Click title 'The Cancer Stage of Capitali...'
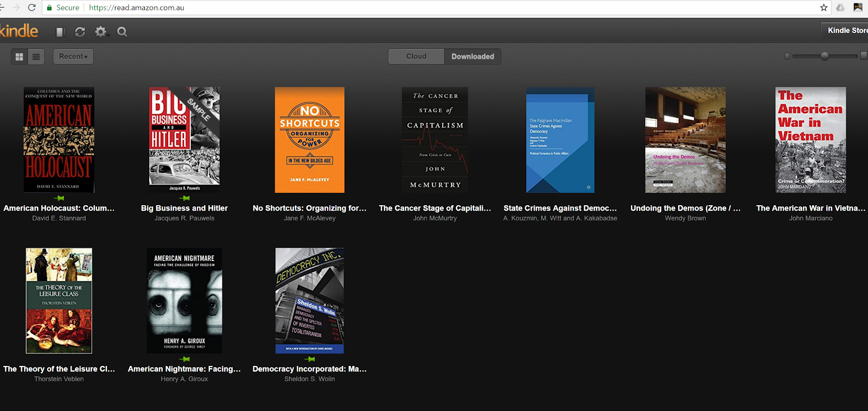Viewport: 868px width, 411px height. pyautogui.click(x=435, y=208)
